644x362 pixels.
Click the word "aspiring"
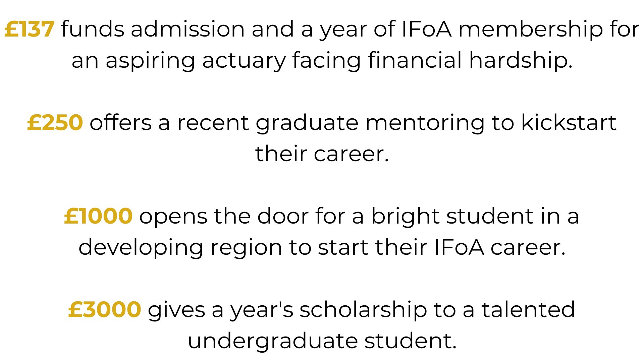(150, 61)
